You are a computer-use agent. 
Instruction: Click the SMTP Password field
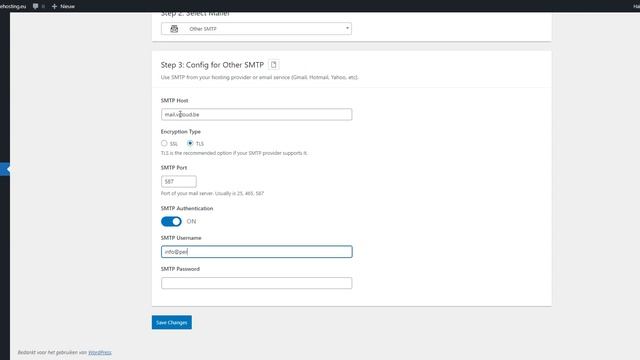(x=256, y=283)
